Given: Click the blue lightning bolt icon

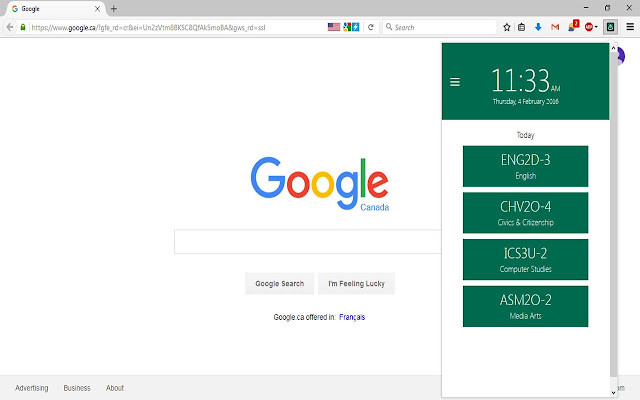Looking at the screenshot, I should click(x=356, y=27).
